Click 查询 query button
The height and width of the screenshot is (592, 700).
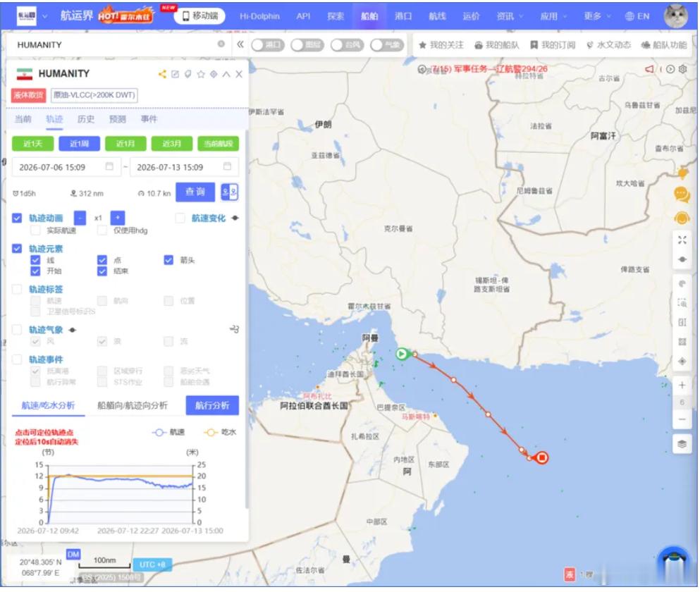click(195, 192)
